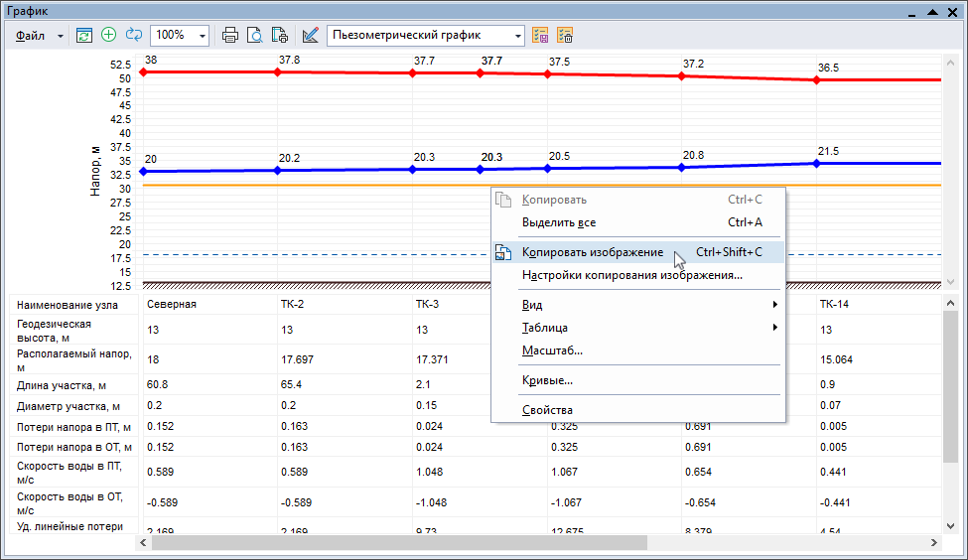Viewport: 968px width, 560px height.
Task: Open print preview magnifier icon
Action: [x=255, y=35]
